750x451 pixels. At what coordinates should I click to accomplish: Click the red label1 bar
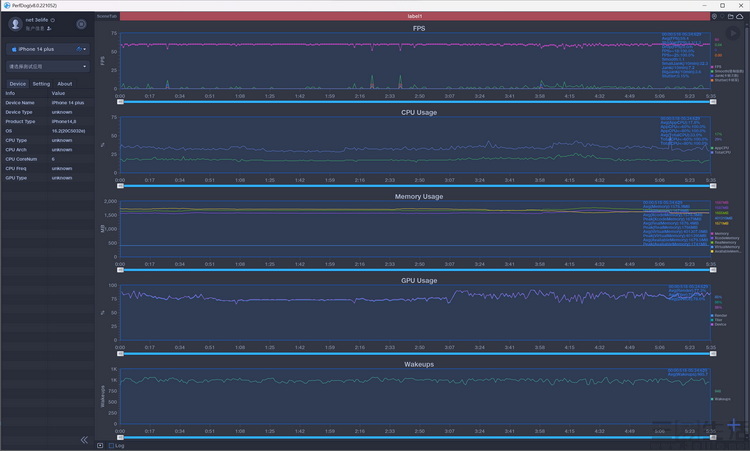[415, 17]
